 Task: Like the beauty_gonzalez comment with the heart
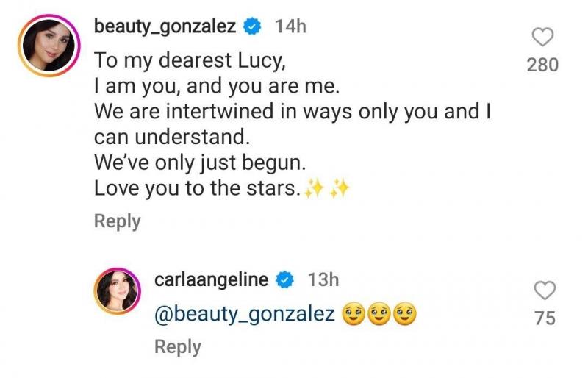click(542, 38)
